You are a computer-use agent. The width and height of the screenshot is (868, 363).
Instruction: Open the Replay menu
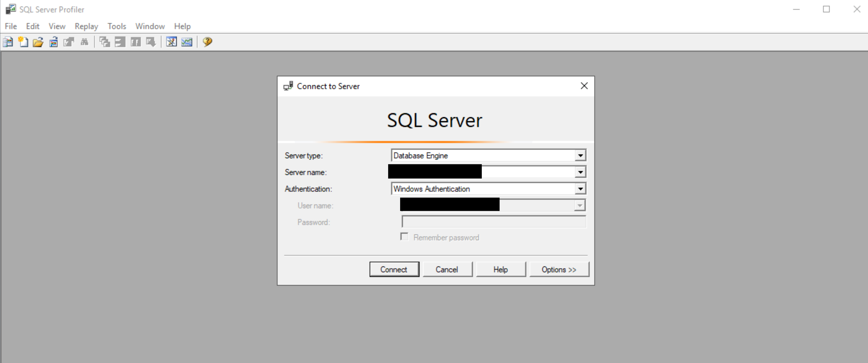pyautogui.click(x=86, y=26)
